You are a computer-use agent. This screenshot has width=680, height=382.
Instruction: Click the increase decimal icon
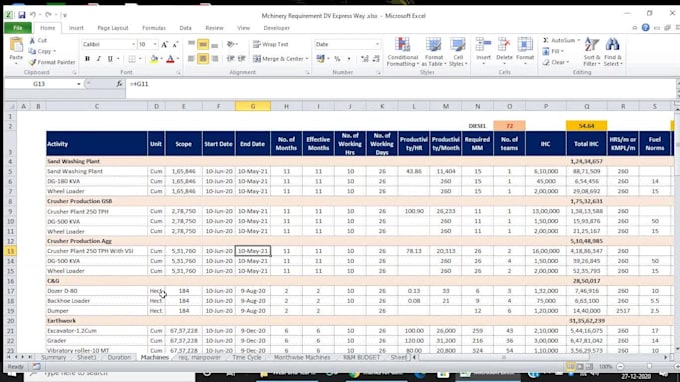point(365,59)
